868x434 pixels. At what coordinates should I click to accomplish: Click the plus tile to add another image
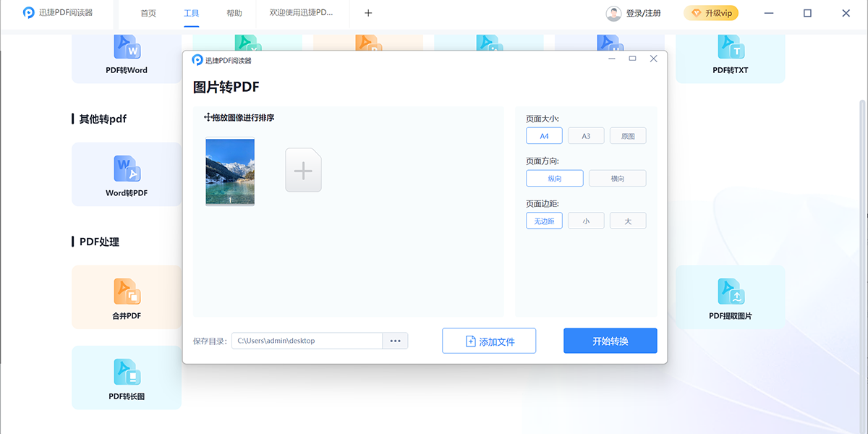(x=303, y=169)
